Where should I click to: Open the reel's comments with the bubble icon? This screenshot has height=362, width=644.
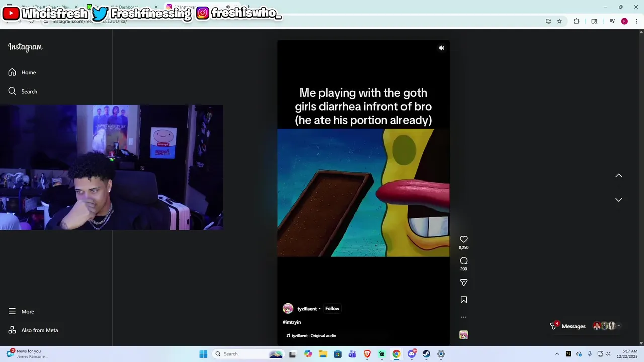tap(464, 261)
